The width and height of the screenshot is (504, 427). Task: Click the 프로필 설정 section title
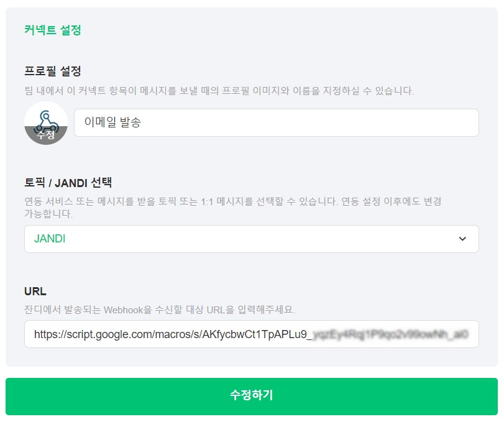click(x=53, y=71)
